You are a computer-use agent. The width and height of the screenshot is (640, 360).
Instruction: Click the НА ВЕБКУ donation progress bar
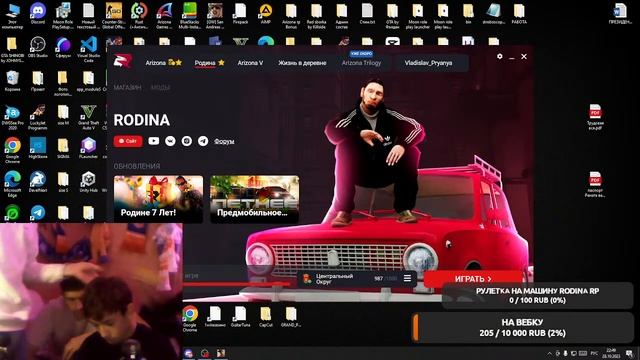[522, 327]
